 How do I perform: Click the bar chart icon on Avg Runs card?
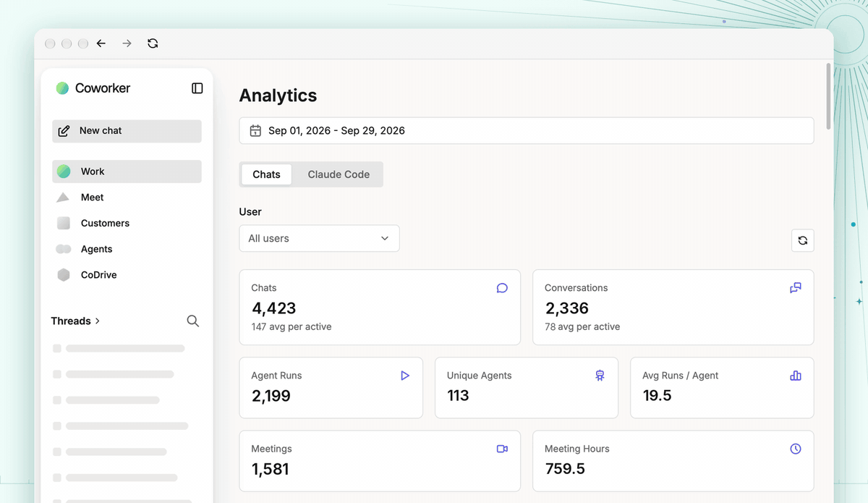point(796,376)
